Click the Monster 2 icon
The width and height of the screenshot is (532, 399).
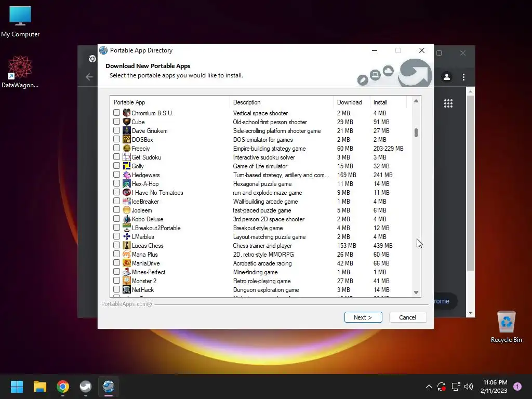(x=127, y=280)
